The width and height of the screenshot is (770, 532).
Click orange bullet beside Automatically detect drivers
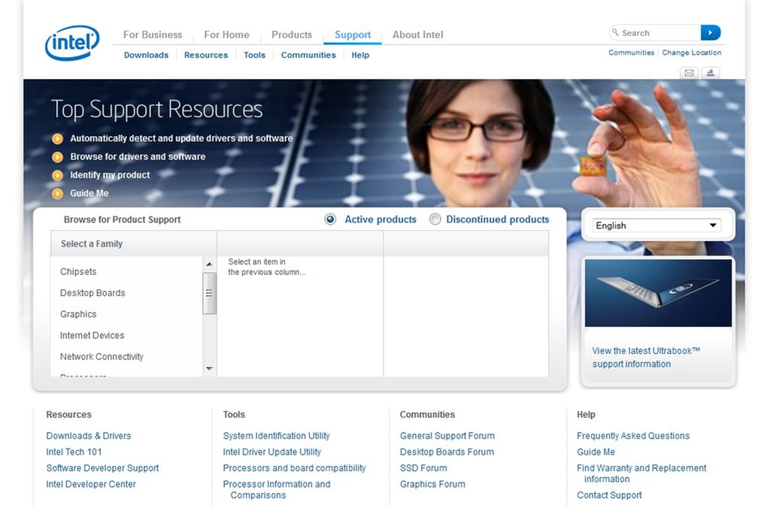coord(58,139)
